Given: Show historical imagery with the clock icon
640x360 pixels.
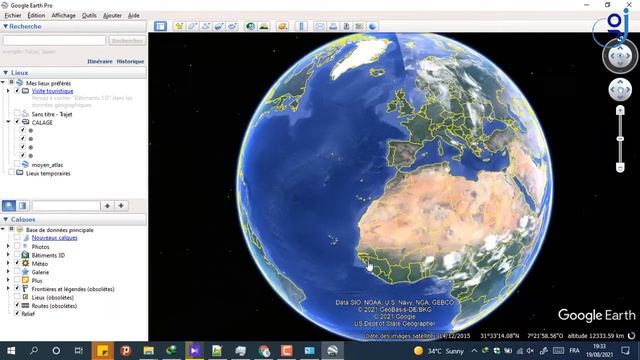Looking at the screenshot, I should pyautogui.click(x=250, y=26).
